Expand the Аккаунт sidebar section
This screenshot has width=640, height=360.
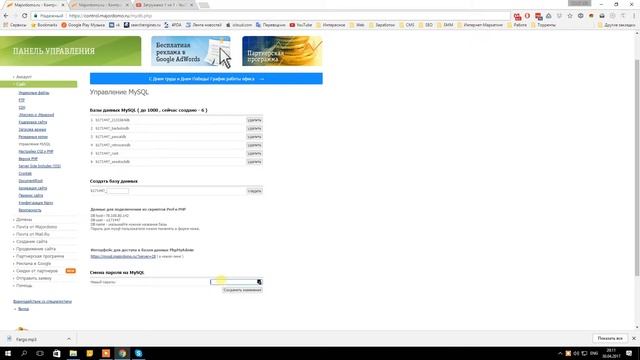(24, 77)
